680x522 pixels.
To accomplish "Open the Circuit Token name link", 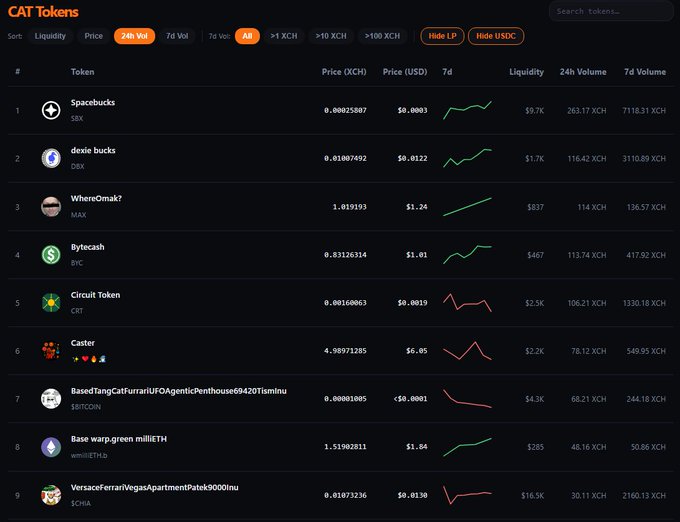I will tap(95, 295).
